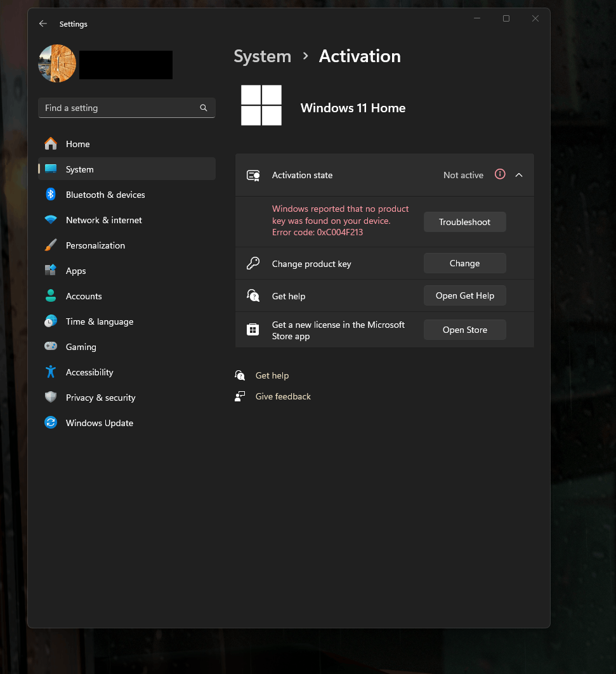Open Bluetooth & devices settings
The height and width of the screenshot is (674, 616).
[x=105, y=195]
